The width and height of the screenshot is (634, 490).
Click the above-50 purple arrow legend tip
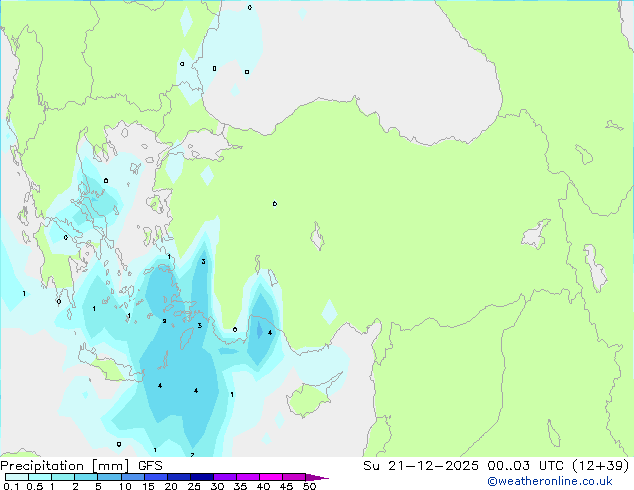pos(317,477)
